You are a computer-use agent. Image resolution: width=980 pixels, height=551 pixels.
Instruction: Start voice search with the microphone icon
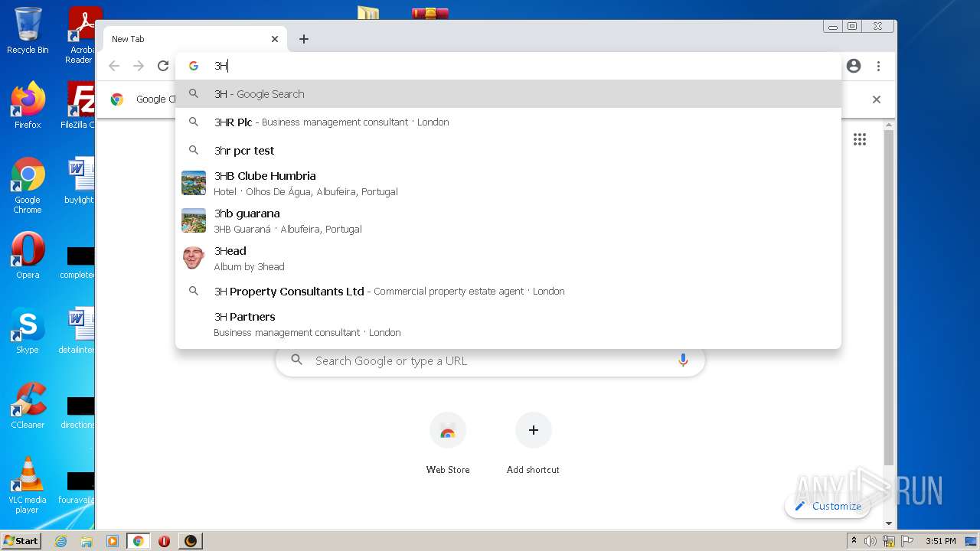[x=683, y=360]
